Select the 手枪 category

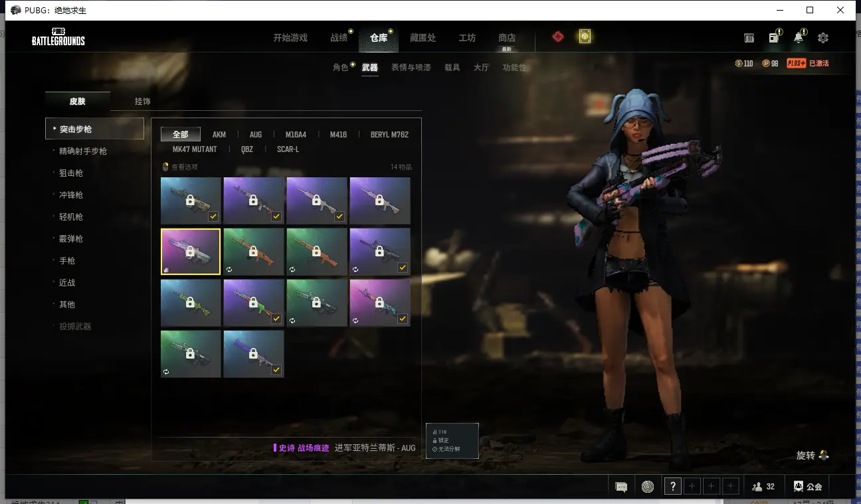click(67, 261)
